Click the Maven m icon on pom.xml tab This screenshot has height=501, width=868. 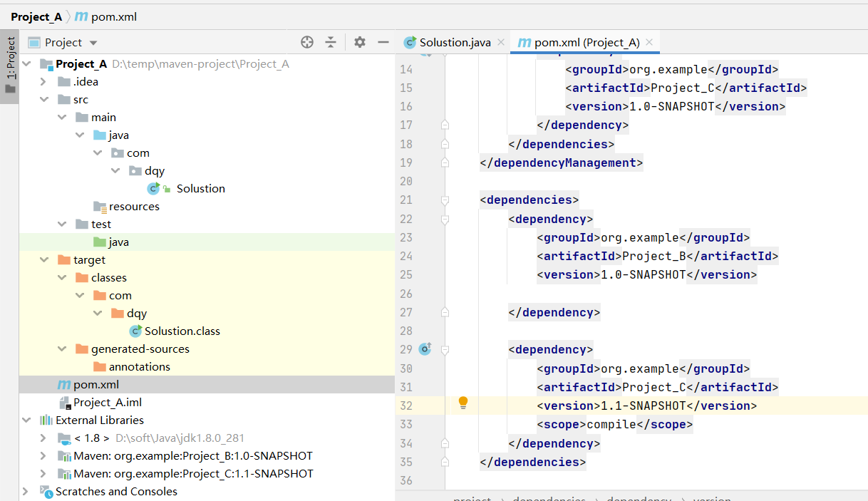[525, 43]
